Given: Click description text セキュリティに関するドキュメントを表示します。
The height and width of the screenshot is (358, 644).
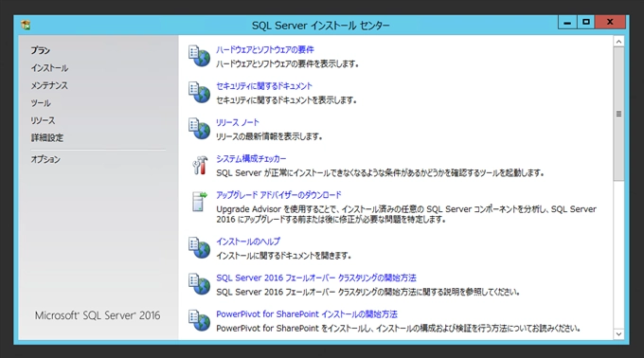Looking at the screenshot, I should tap(286, 100).
